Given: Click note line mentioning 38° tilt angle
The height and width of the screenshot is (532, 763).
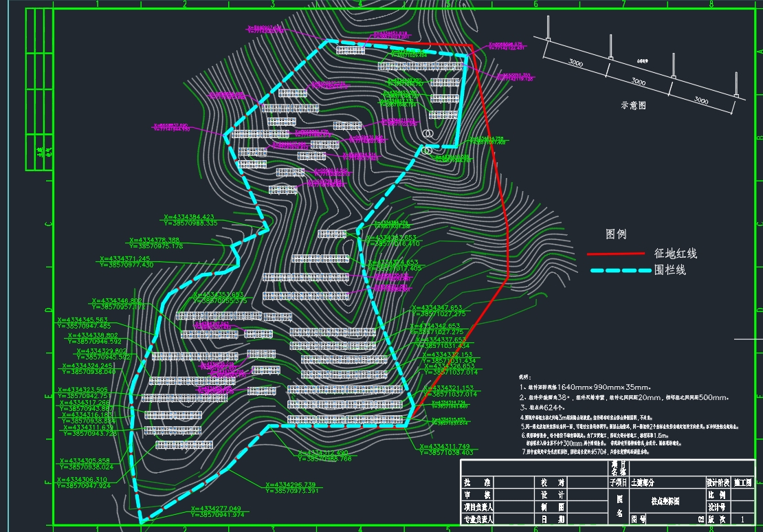Looking at the screenshot, I should tap(624, 398).
